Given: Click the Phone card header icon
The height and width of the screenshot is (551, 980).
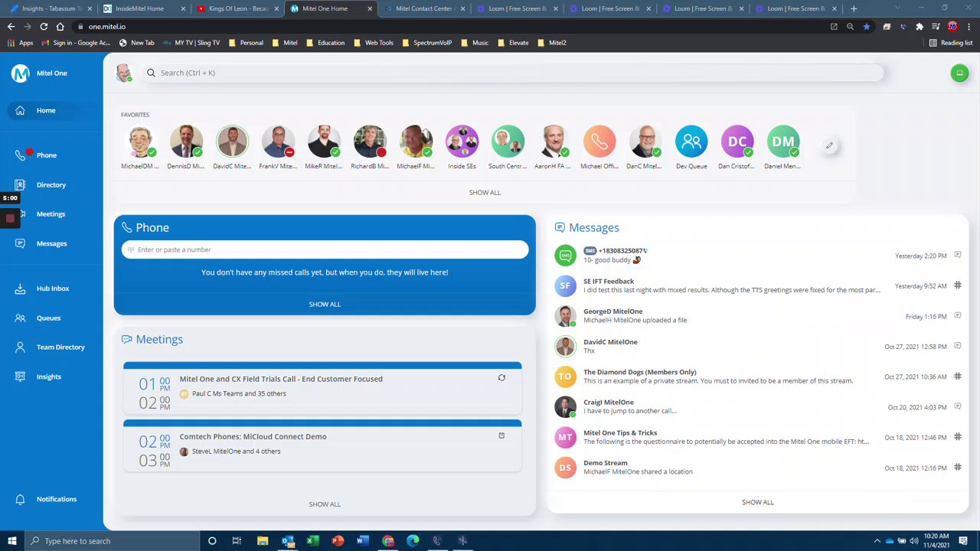Looking at the screenshot, I should pos(126,228).
